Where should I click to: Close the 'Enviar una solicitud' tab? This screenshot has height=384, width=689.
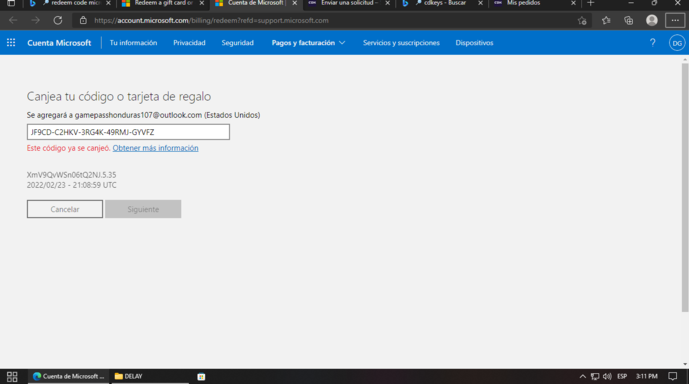pyautogui.click(x=388, y=3)
